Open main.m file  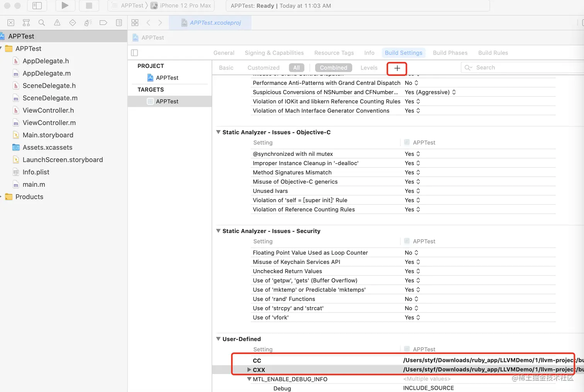pos(34,184)
